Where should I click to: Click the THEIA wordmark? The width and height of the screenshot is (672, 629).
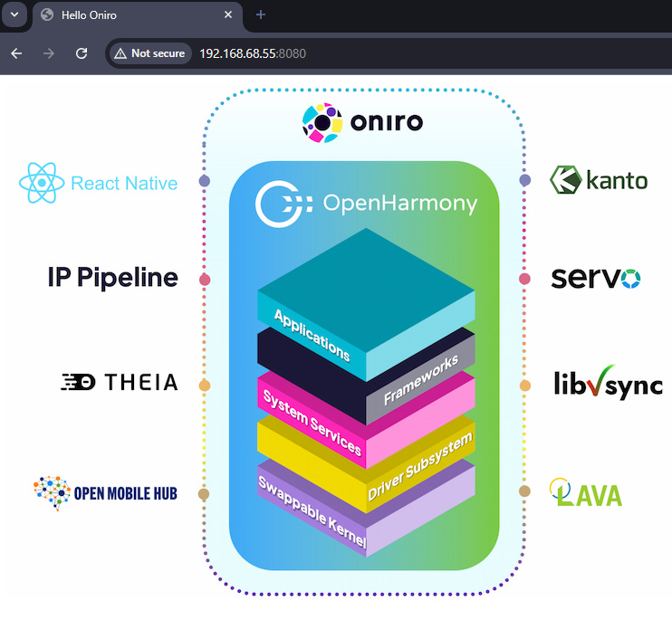pos(141,382)
